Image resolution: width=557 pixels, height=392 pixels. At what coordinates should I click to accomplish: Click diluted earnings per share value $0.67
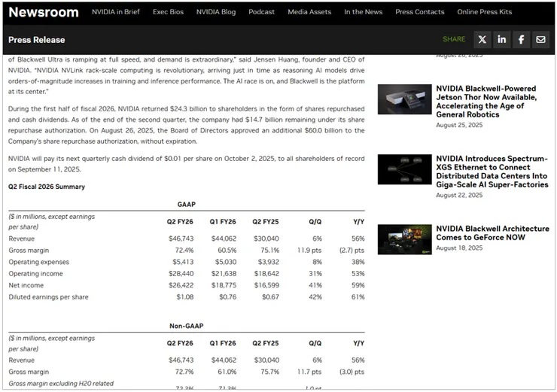[x=270, y=297]
